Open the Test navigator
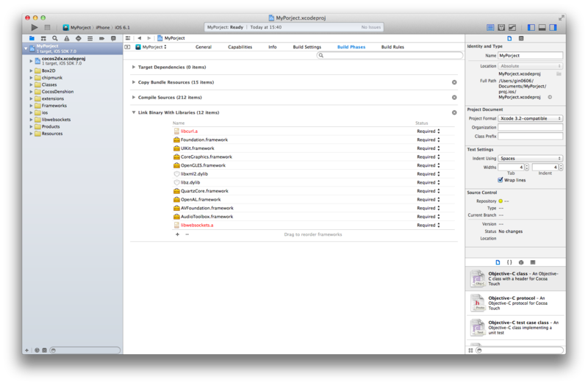Screen dimensions: 588x385 click(79, 38)
